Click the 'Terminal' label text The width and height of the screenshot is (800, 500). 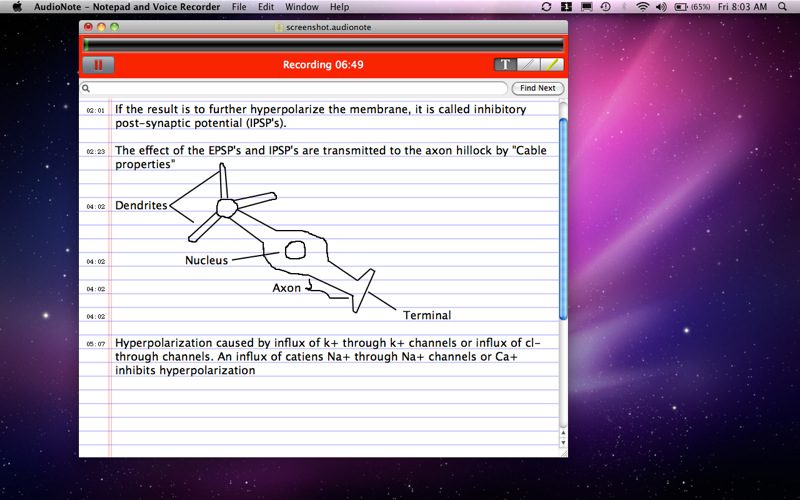point(427,316)
